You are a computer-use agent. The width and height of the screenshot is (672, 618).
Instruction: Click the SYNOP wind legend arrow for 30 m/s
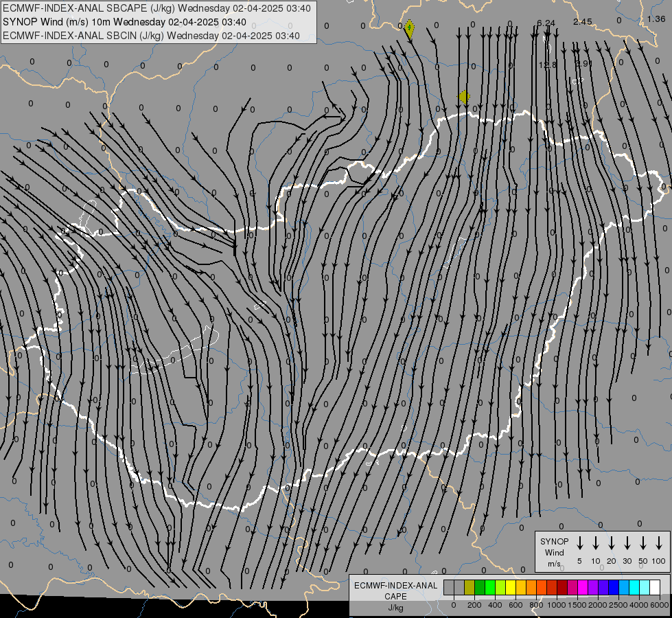click(627, 543)
